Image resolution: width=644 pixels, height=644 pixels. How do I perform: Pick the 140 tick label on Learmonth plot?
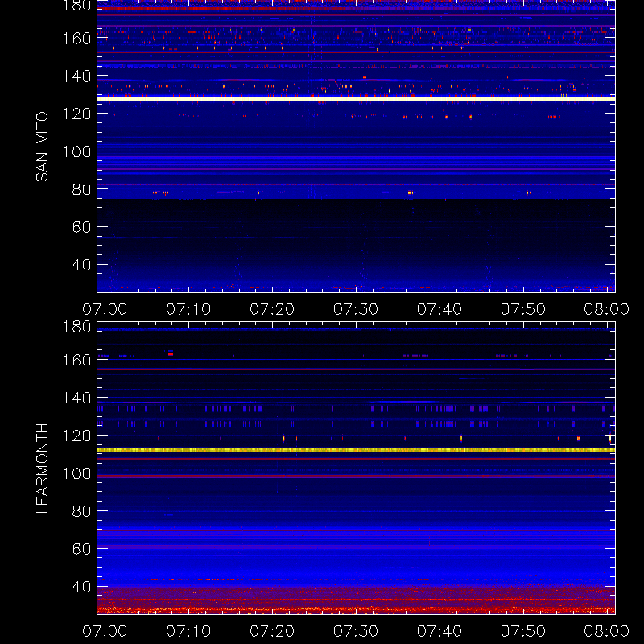pyautogui.click(x=76, y=398)
